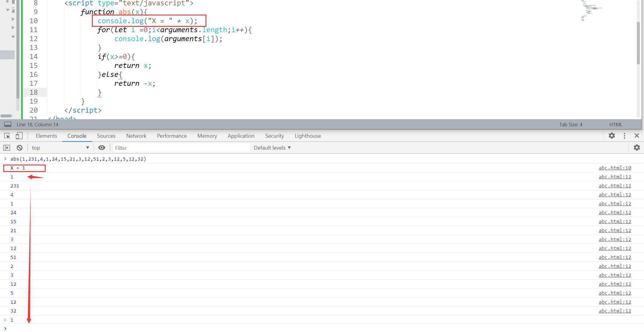
Task: Select the logged value 32
Action: click(13, 311)
